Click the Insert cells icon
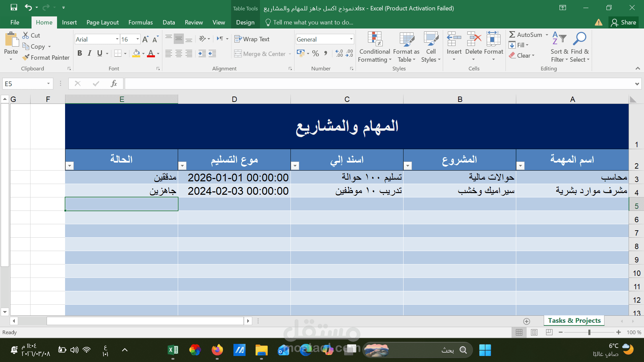This screenshot has width=644, height=362. pyautogui.click(x=454, y=40)
